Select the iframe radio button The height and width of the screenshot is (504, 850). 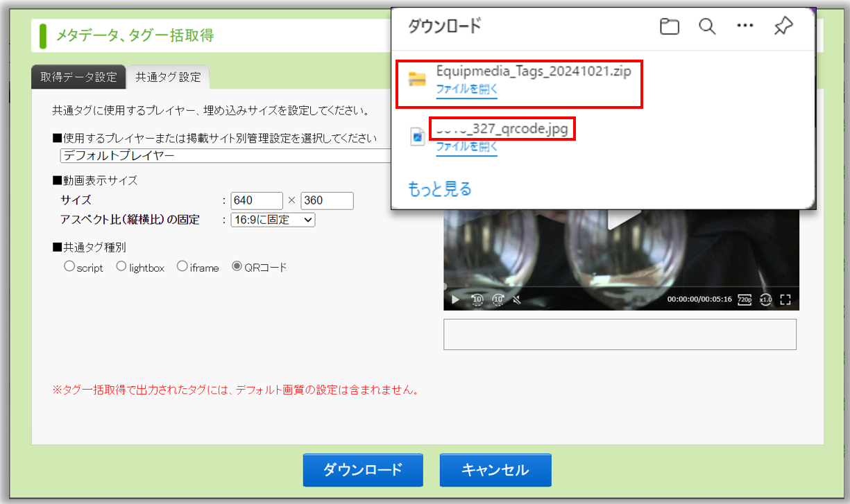click(x=182, y=266)
